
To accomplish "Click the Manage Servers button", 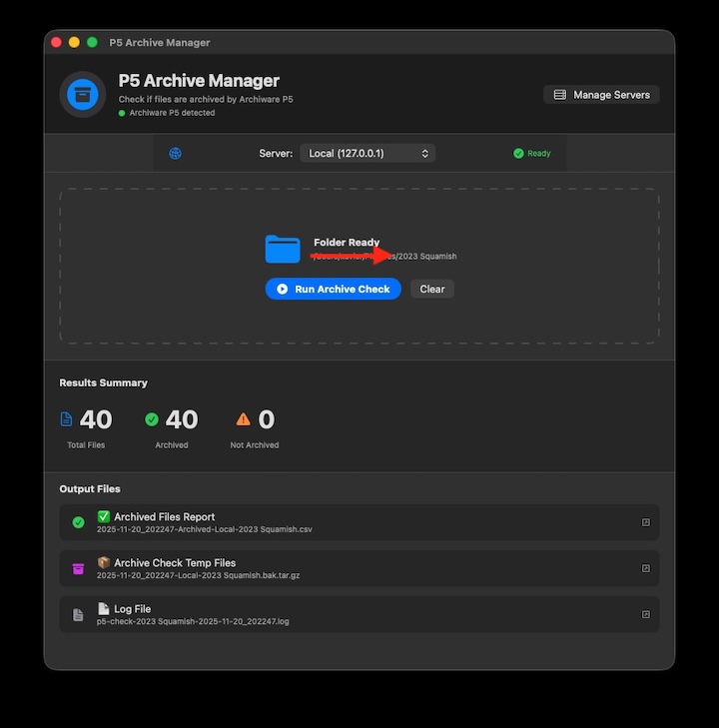I will pos(601,95).
